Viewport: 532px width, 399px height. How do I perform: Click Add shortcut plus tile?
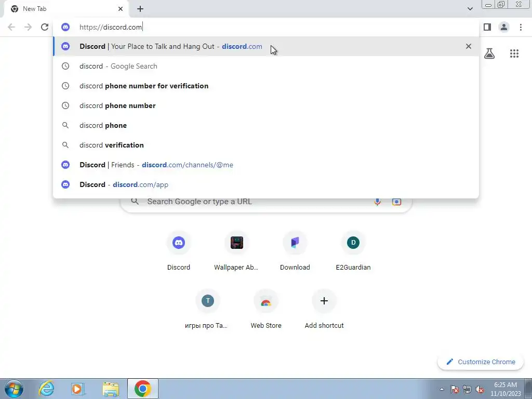point(324,309)
